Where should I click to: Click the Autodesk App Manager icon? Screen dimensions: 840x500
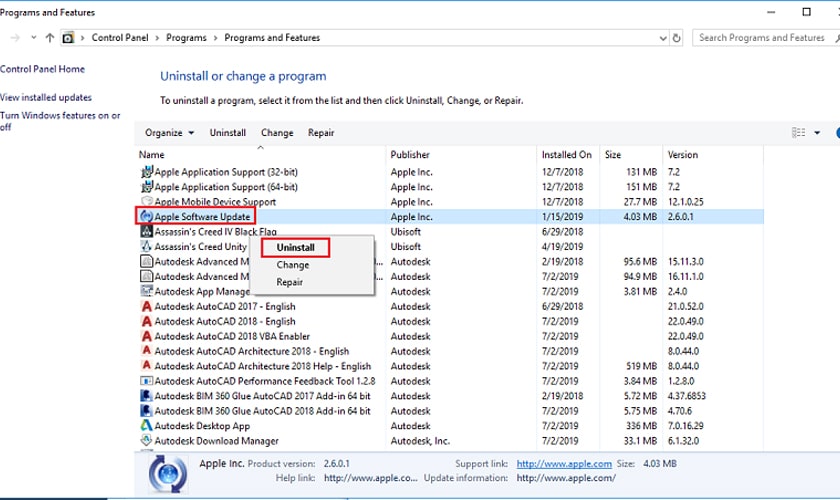coord(146,291)
